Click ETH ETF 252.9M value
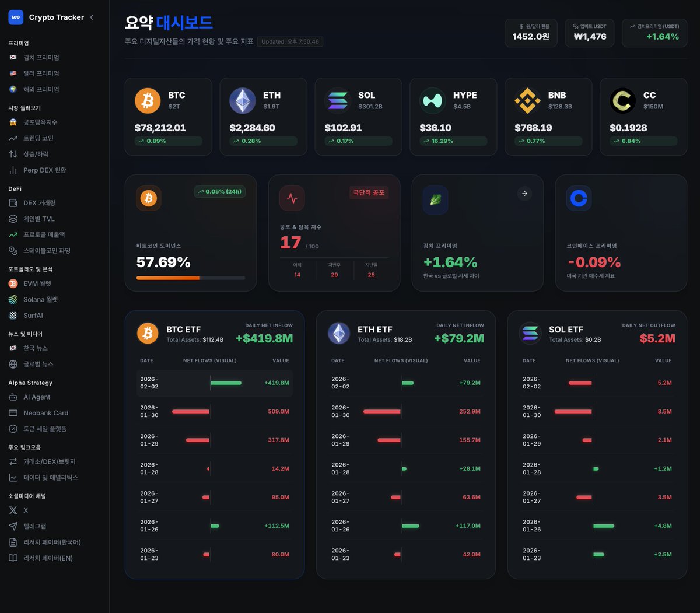Screen dimensions: 700x613 [470, 411]
